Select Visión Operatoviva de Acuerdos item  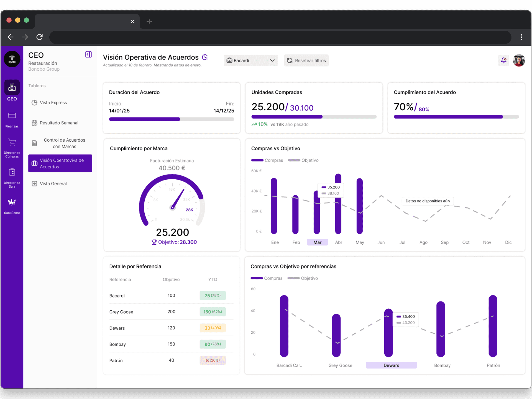click(60, 163)
